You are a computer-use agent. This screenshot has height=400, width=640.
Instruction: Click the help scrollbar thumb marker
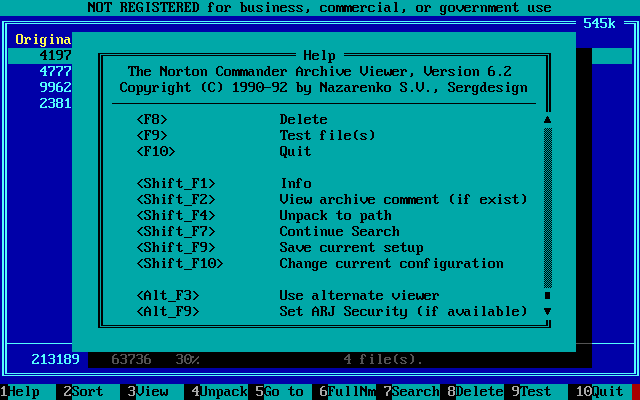tap(547, 296)
